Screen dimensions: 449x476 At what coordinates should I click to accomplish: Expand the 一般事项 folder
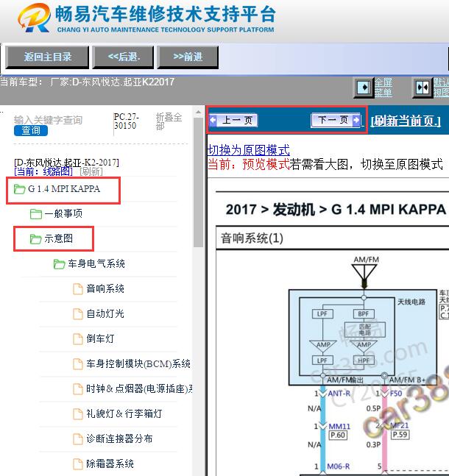point(63,213)
